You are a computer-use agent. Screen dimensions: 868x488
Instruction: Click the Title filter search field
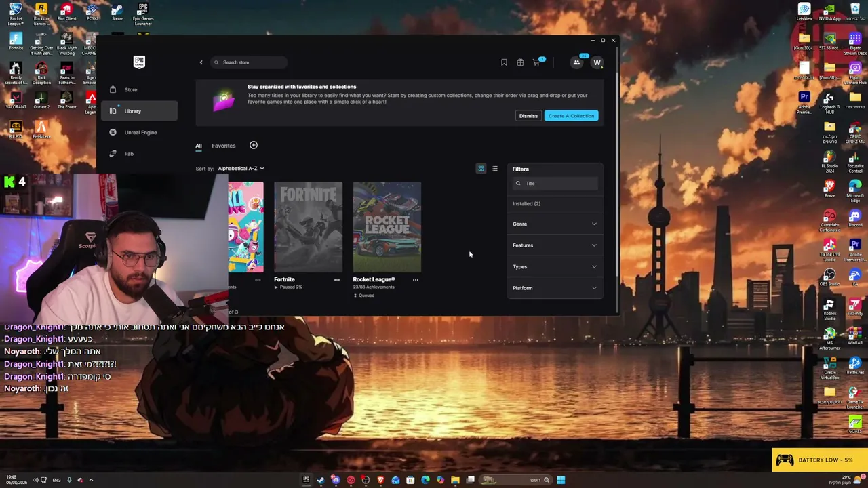(x=555, y=184)
